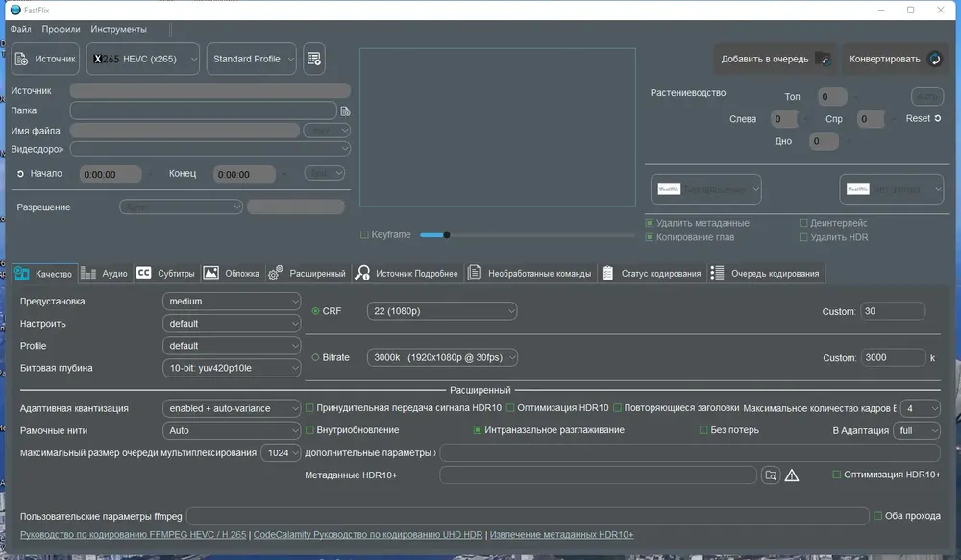Click the video preview thumbnail area
Image resolution: width=961 pixels, height=560 pixels.
click(498, 128)
